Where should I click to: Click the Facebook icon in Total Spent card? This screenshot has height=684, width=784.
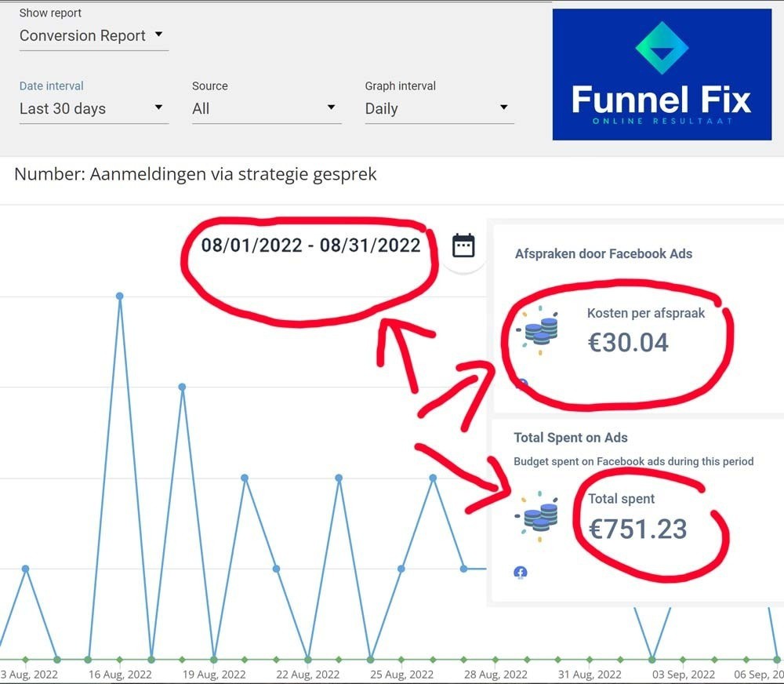[521, 573]
